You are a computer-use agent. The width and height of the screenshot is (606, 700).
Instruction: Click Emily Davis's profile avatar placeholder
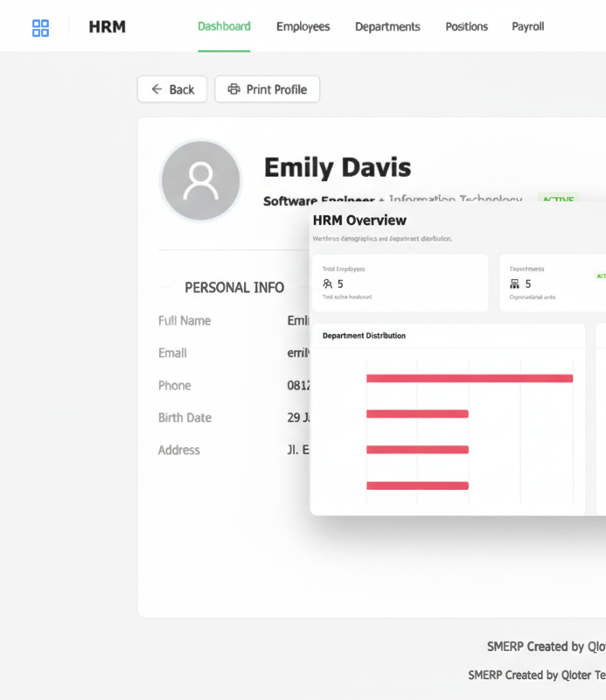200,180
